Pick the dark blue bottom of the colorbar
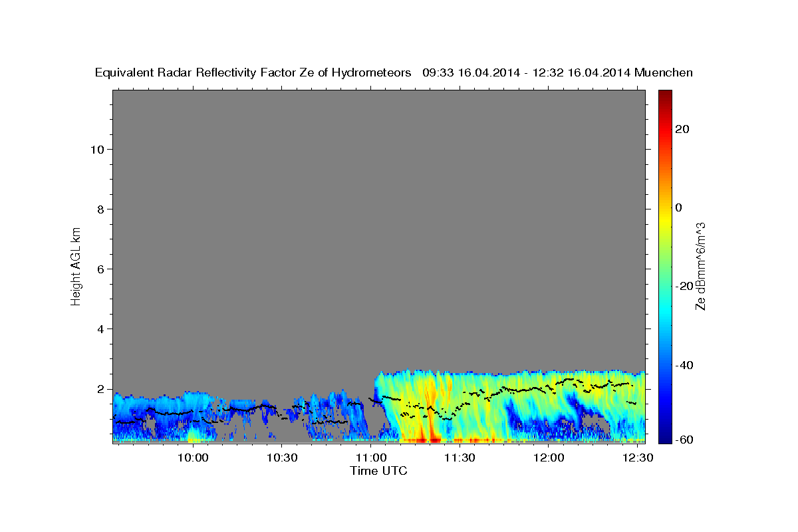This screenshot has height=532, width=798. click(x=664, y=436)
